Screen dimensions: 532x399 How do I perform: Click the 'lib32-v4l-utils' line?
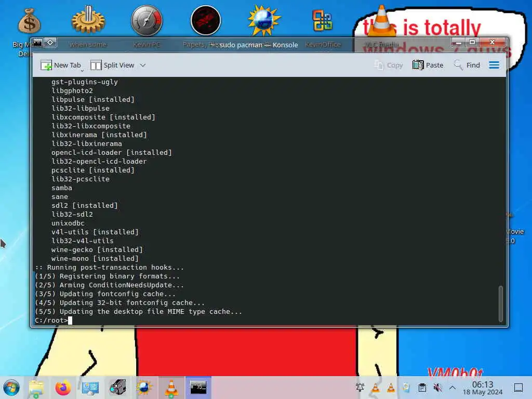point(83,241)
